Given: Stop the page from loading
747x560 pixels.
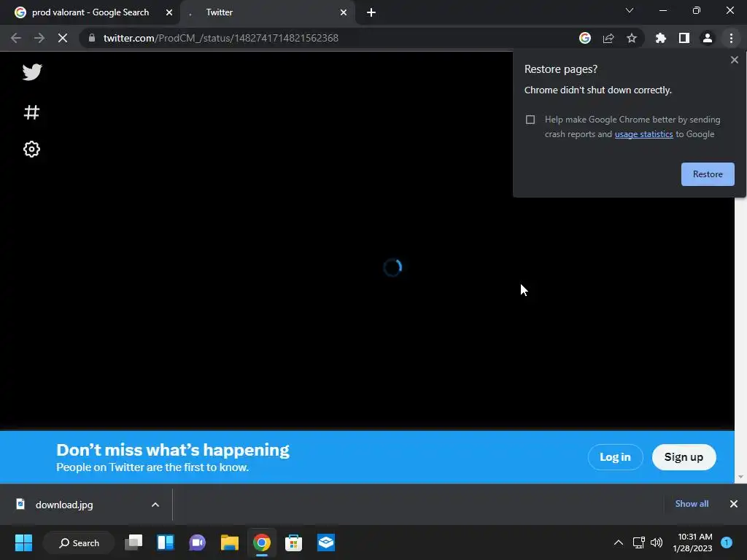Looking at the screenshot, I should pyautogui.click(x=63, y=38).
